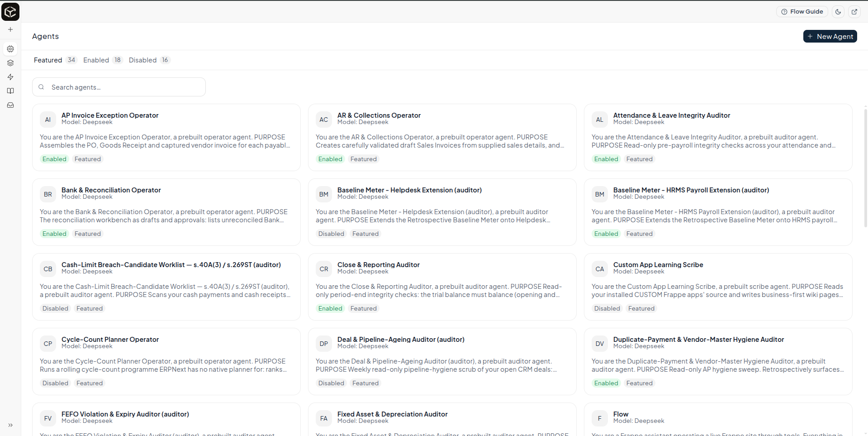Click the Enabled badge on Duplicate-Payment Hygiene Auditor
The height and width of the screenshot is (436, 868).
pyautogui.click(x=606, y=383)
